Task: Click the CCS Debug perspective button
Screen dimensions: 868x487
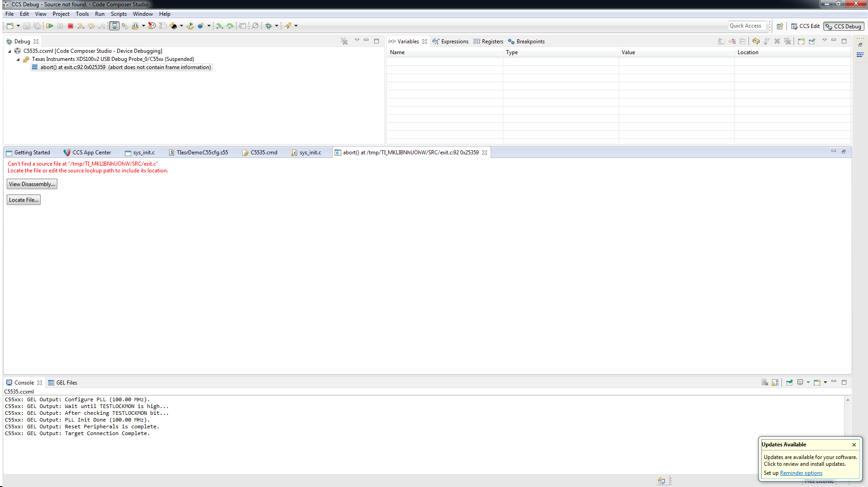Action: coord(843,27)
